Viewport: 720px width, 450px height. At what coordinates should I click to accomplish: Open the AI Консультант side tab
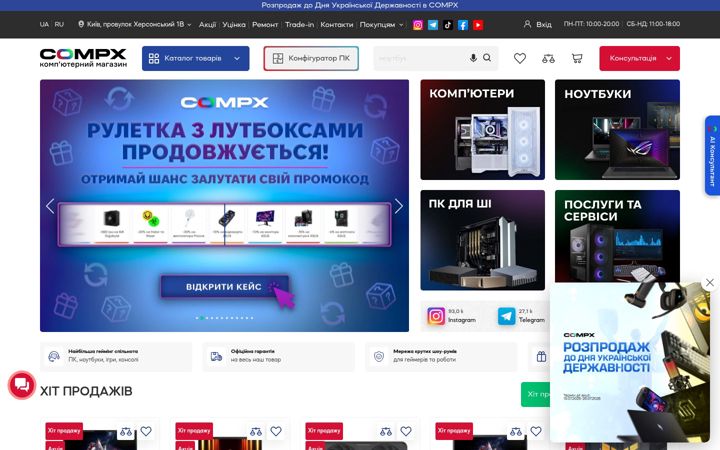[x=712, y=156]
